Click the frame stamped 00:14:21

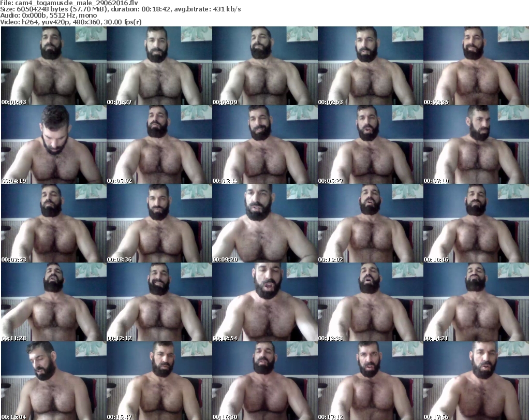pos(476,302)
